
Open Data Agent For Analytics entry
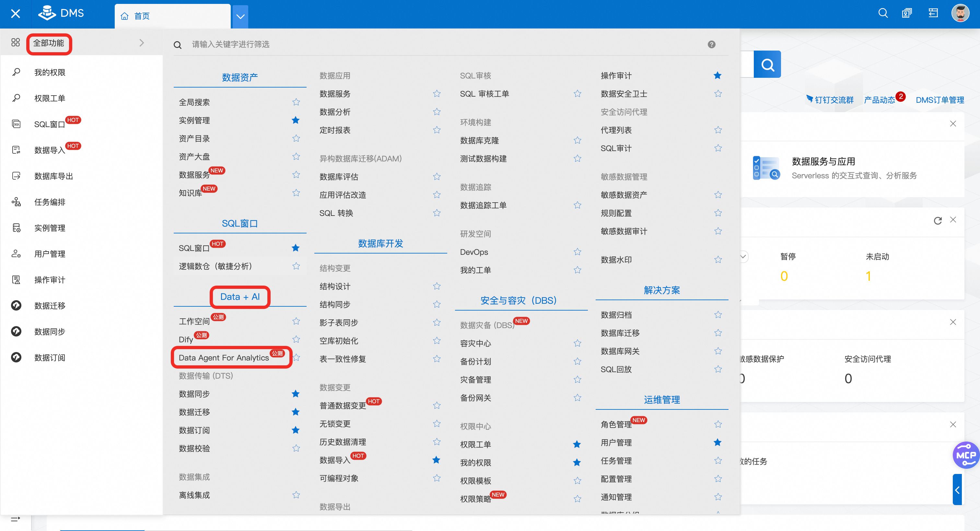pos(224,358)
